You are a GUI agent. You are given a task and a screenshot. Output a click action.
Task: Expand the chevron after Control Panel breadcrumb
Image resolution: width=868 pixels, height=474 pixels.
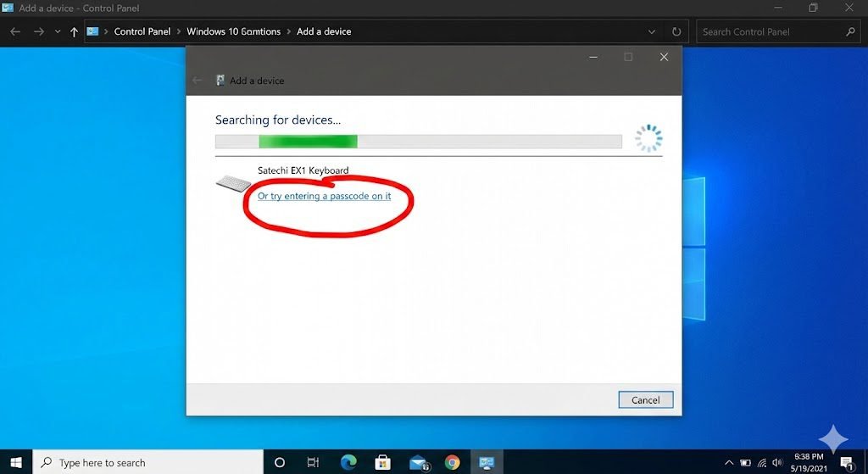179,31
